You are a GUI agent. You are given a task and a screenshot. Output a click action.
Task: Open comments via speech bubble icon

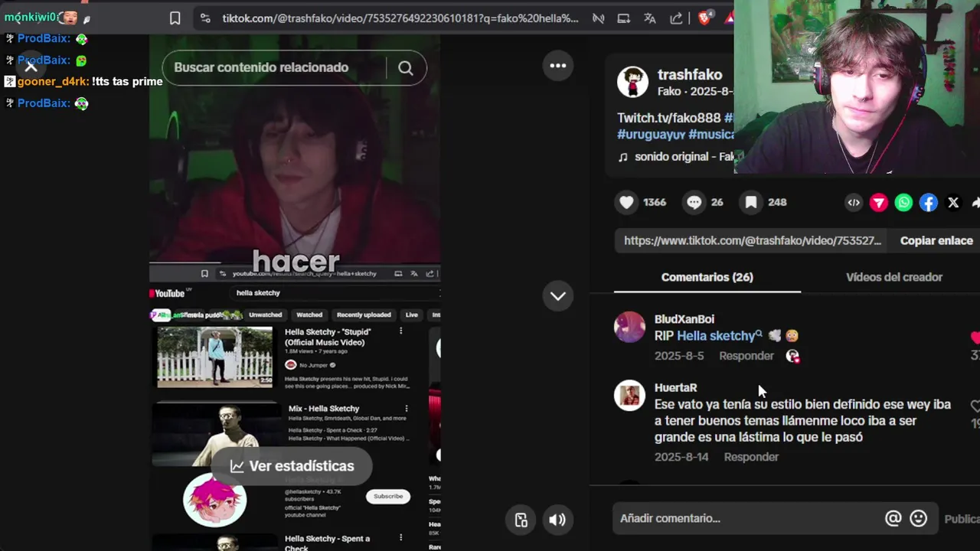pyautogui.click(x=694, y=202)
